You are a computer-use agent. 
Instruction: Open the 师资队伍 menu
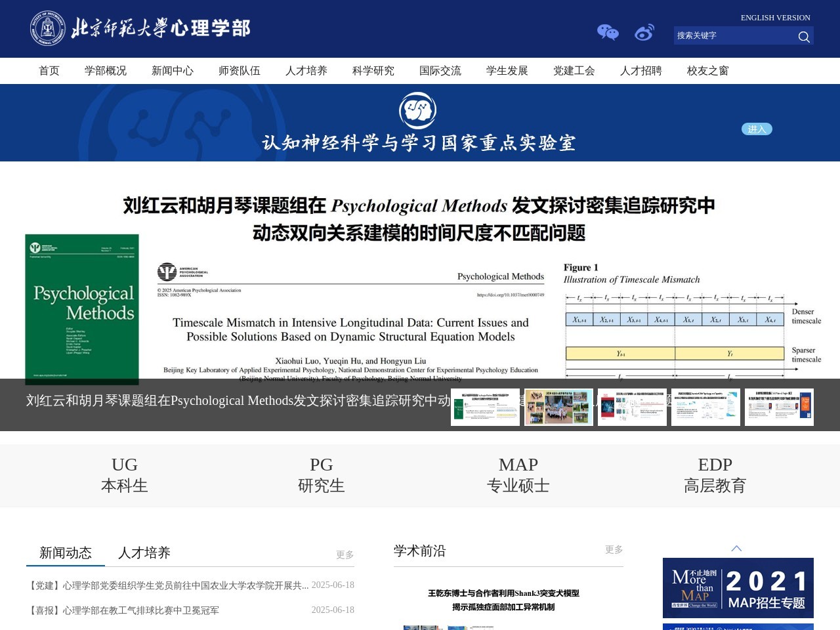tap(240, 71)
